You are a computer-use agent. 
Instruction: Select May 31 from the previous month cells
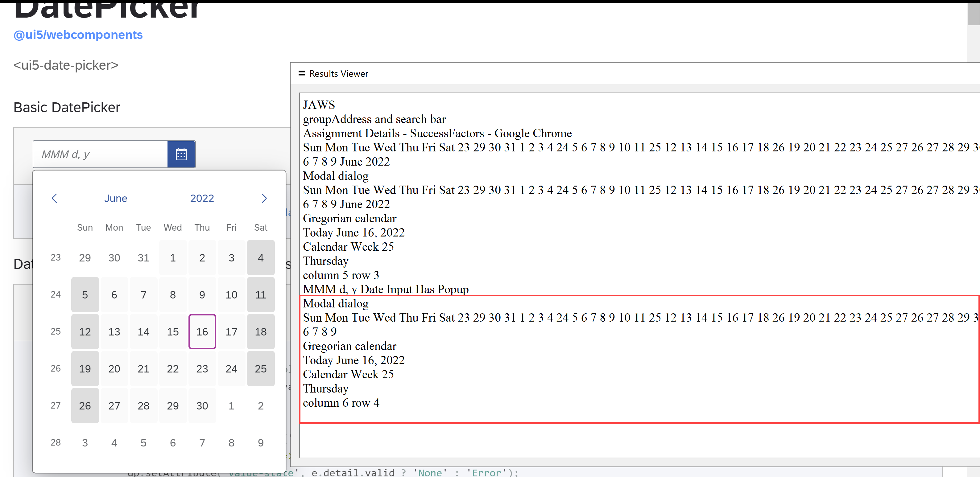click(143, 257)
